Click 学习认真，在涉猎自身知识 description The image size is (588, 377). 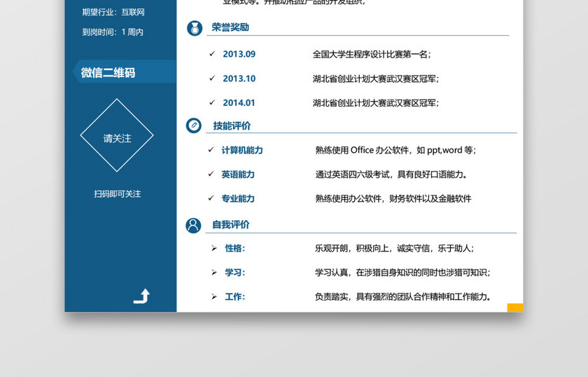(x=402, y=272)
